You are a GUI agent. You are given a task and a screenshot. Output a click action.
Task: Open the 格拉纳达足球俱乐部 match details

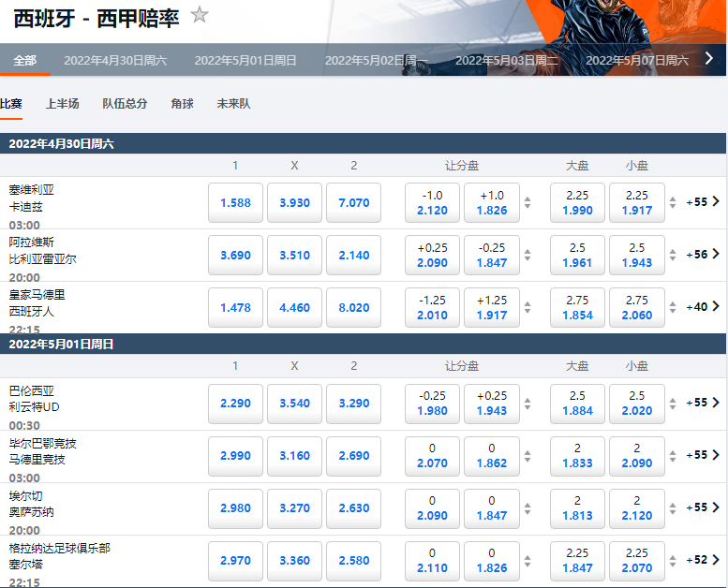tap(60, 548)
